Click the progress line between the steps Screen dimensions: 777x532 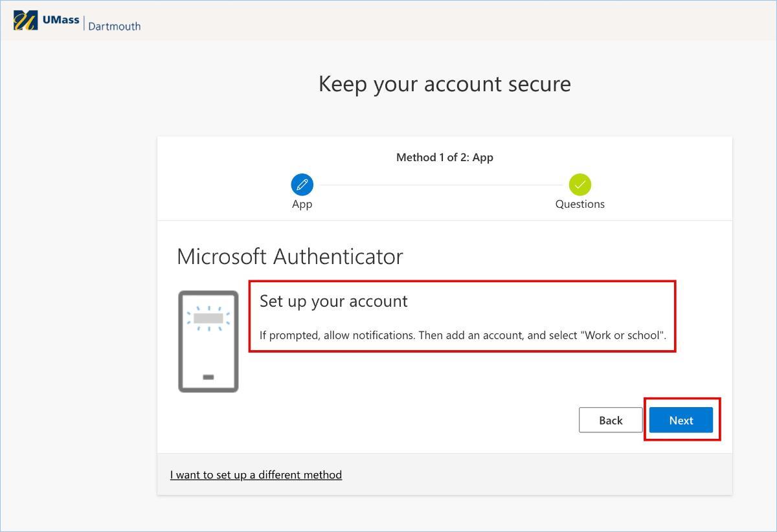point(440,185)
